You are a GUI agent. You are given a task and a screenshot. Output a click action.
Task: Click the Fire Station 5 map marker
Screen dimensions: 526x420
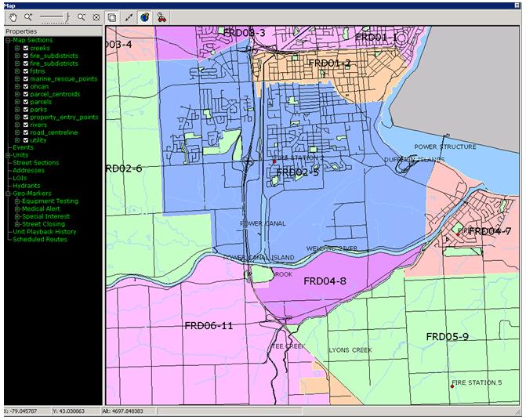point(452,386)
